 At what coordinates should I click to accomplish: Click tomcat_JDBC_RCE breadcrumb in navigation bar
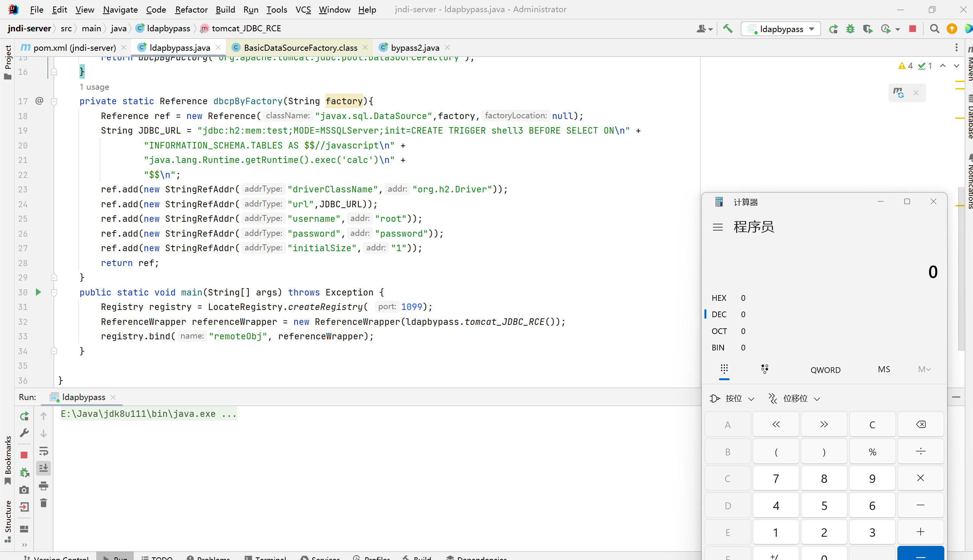pyautogui.click(x=241, y=29)
